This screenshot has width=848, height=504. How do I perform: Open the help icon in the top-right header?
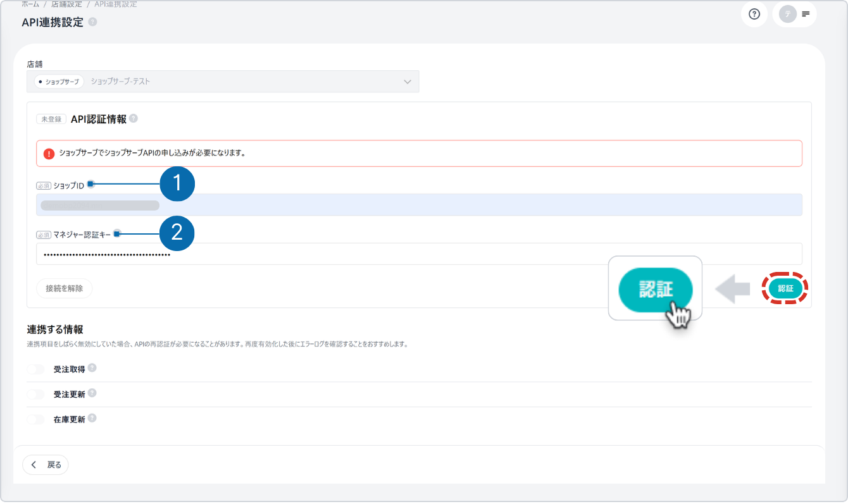click(x=754, y=14)
